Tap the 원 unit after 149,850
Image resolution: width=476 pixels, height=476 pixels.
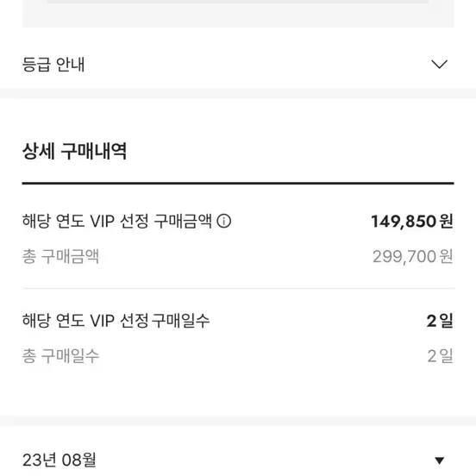pyautogui.click(x=447, y=221)
